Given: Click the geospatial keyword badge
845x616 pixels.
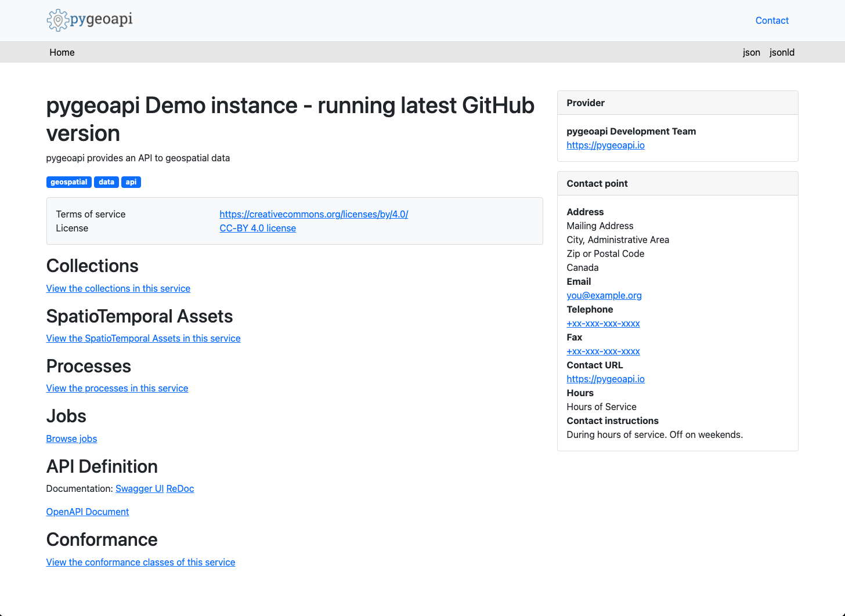Looking at the screenshot, I should [68, 182].
